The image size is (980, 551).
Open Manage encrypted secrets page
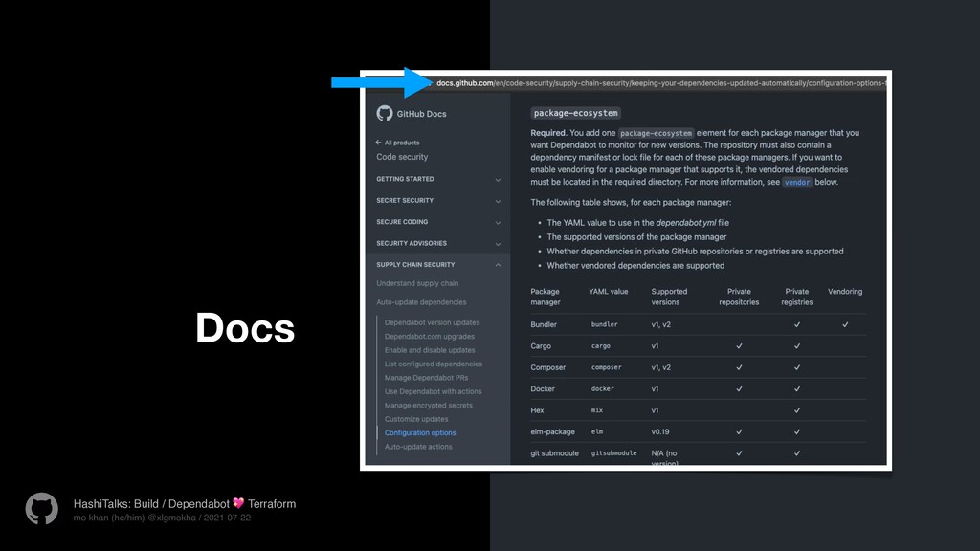point(428,405)
